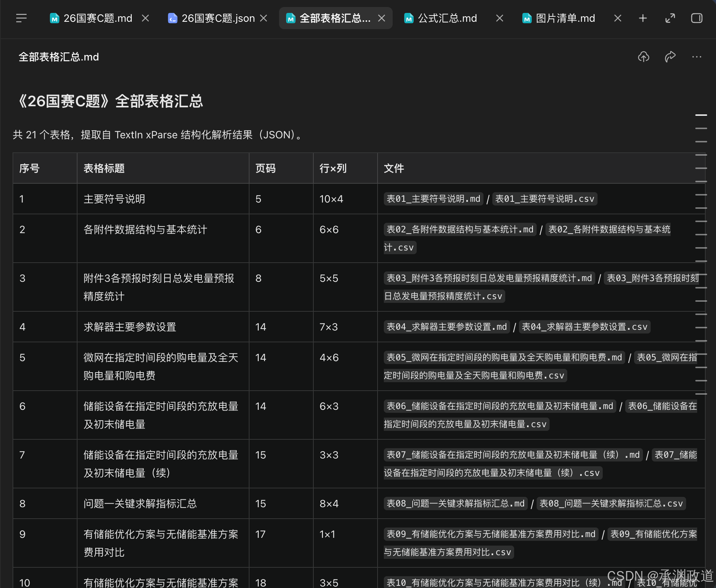Click 表02_各附件数据结构与基本统计.md file code
The image size is (716, 588).
click(x=460, y=229)
